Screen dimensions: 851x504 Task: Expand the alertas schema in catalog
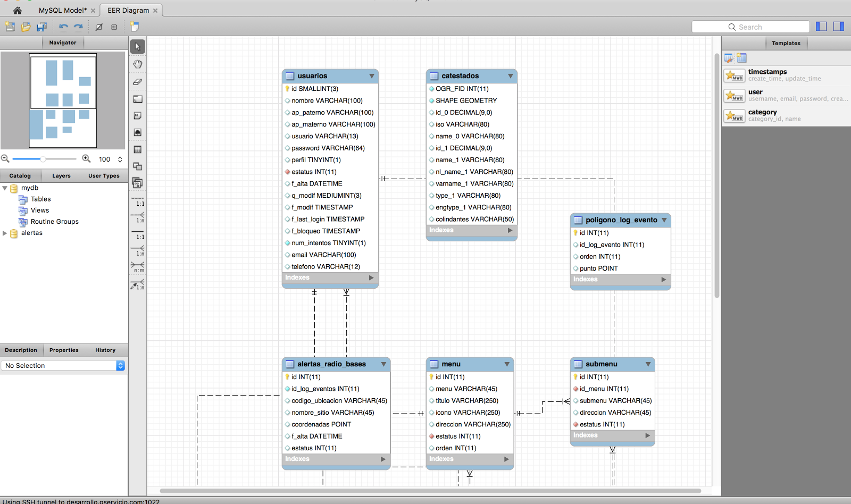pos(5,232)
